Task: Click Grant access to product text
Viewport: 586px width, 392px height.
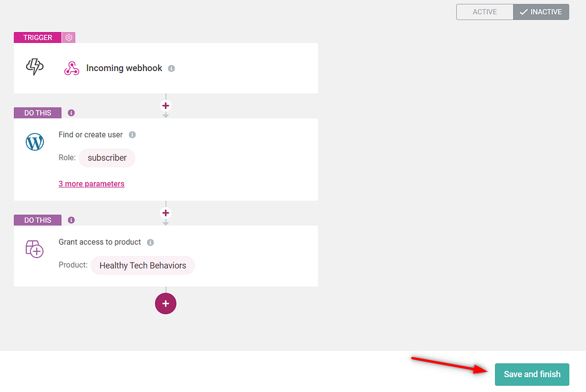Action: [x=100, y=242]
